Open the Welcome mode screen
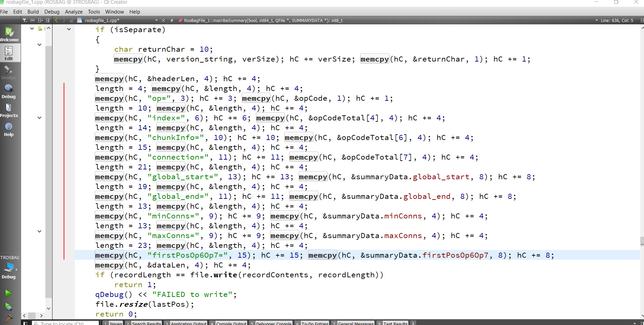Viewport: 644px width, 325px height. [x=9, y=33]
